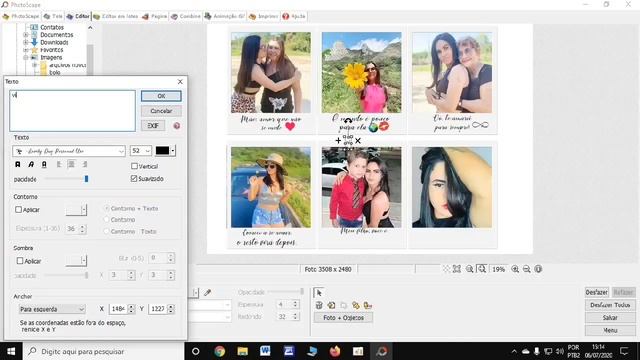Click the yellow tag icon before last in object row
Image resolution: width=640 pixels, height=360 pixels.
[x=356, y=305]
